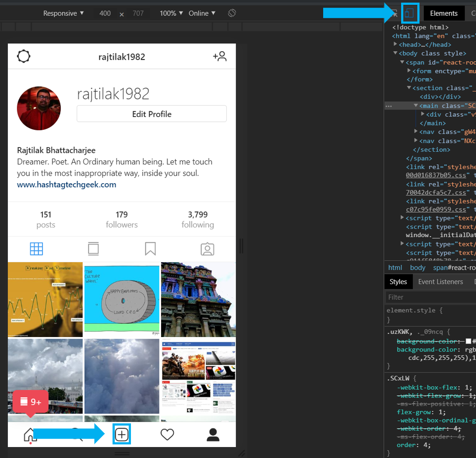Click the Edit Profile button

click(152, 114)
